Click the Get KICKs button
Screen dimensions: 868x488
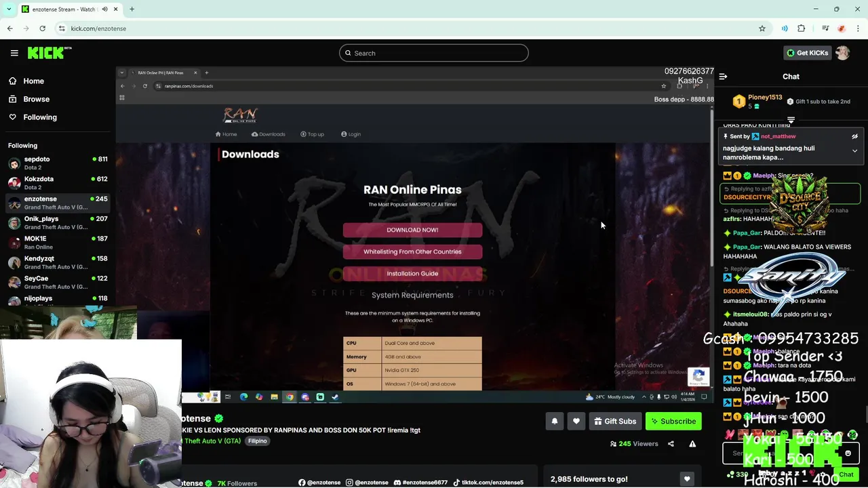click(807, 53)
